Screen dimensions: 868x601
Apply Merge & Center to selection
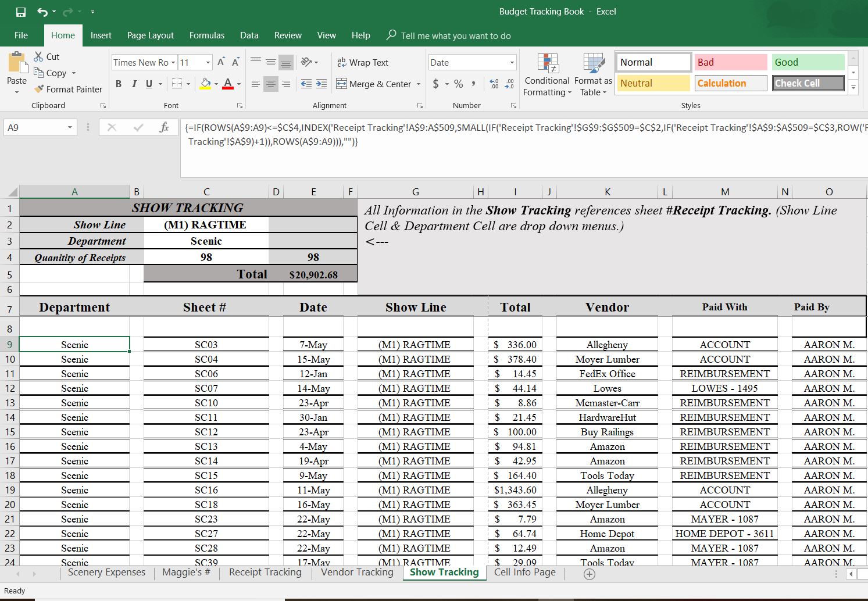click(x=375, y=84)
